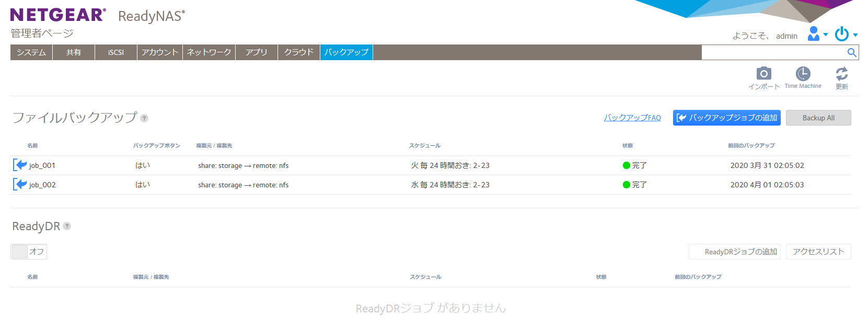Switch to the ネットワーク tab
The width and height of the screenshot is (868, 326).
point(209,52)
